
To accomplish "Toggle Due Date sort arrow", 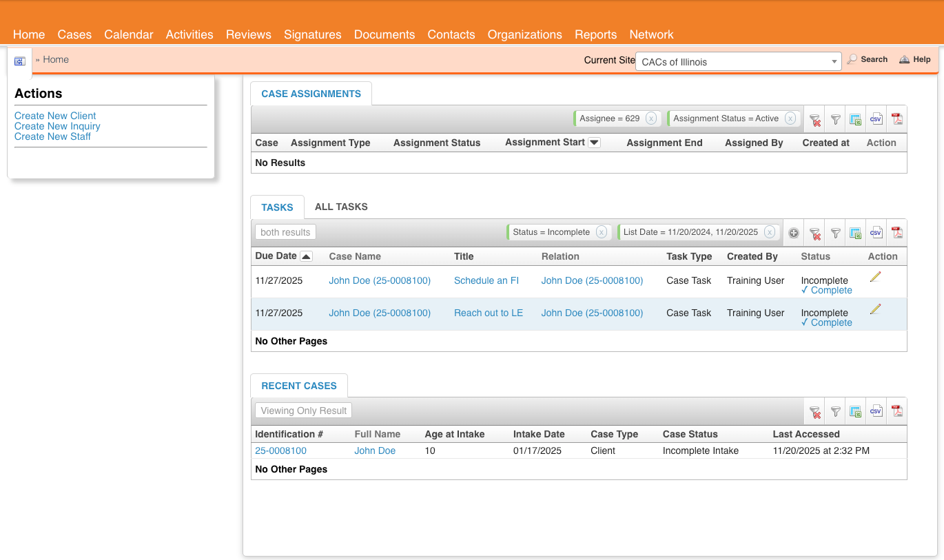I will pos(307,256).
